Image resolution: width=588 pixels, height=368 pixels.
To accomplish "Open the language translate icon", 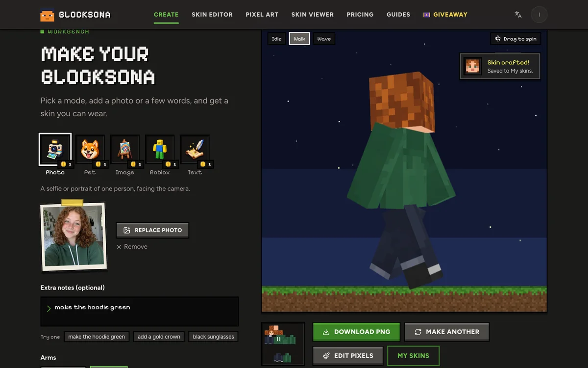I will coord(518,15).
